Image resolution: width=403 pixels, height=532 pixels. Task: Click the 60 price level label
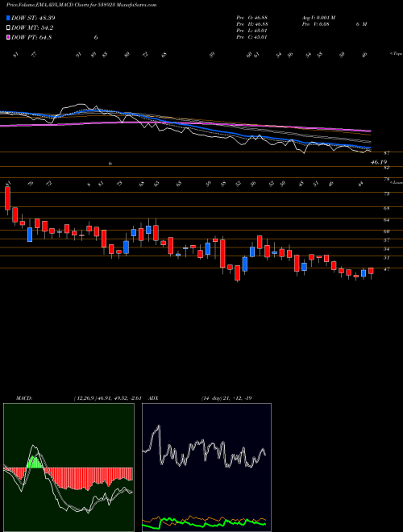pyautogui.click(x=386, y=231)
